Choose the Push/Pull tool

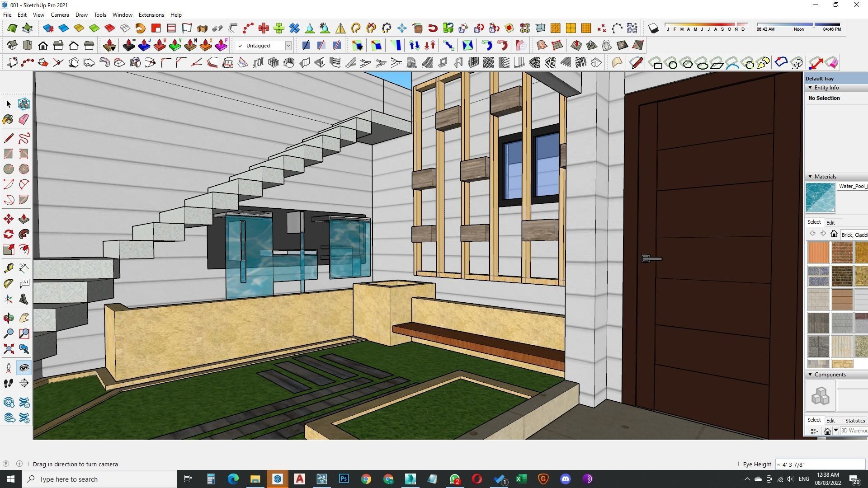(24, 219)
